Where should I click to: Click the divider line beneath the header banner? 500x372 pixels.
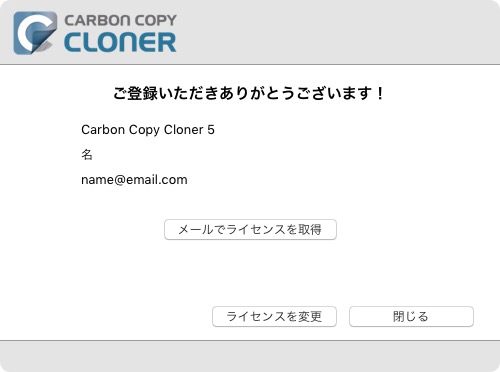tap(250, 64)
